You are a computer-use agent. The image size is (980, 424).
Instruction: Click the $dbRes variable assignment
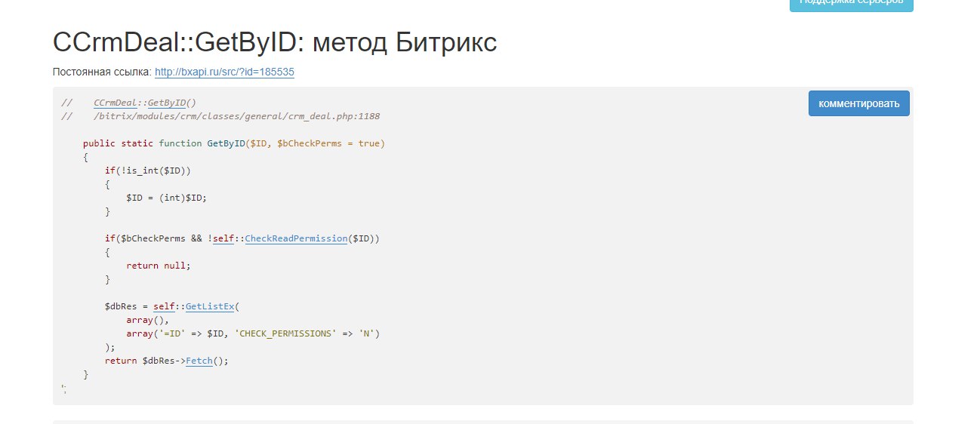pos(120,306)
